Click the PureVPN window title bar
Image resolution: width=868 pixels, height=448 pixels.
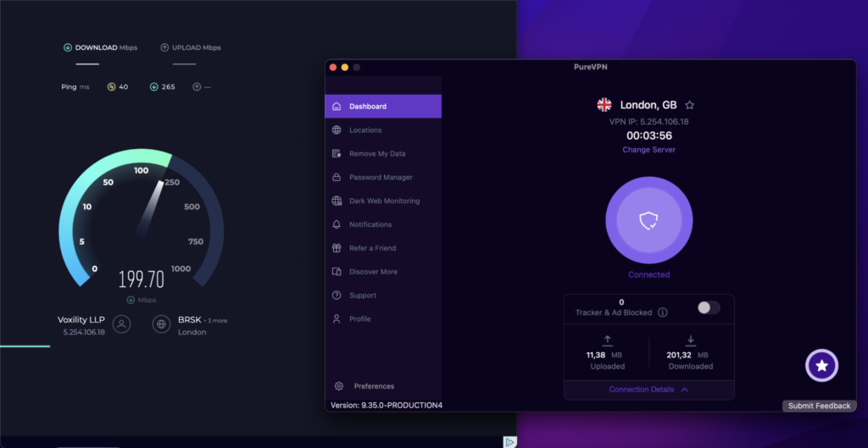point(591,68)
